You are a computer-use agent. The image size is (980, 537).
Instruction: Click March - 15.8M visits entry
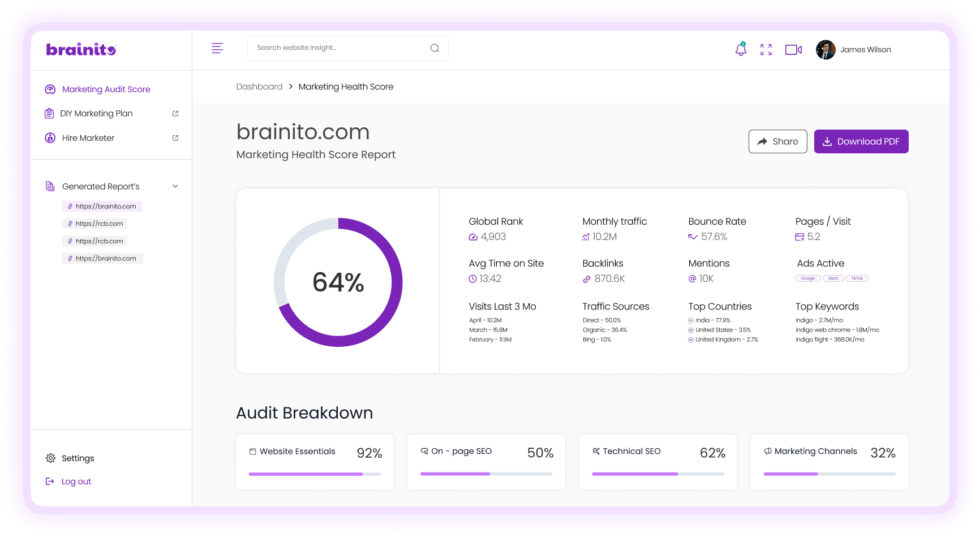[x=488, y=330]
